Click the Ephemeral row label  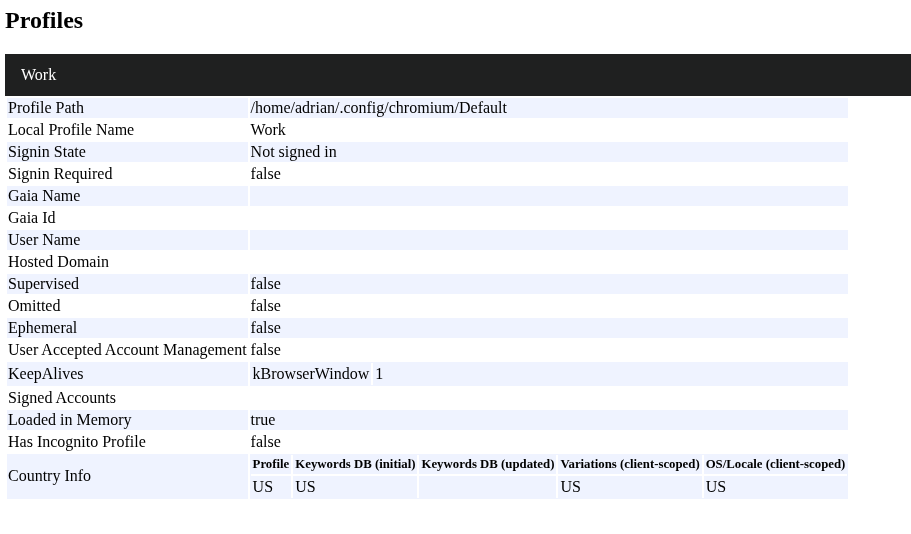[42, 328]
